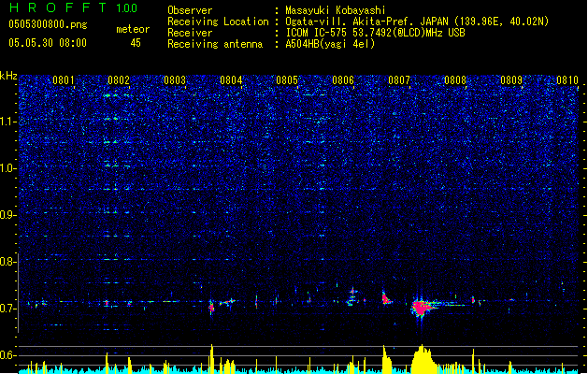Click the date stamp 05.05.30 08:00
This screenshot has width=588, height=374.
tap(48, 43)
